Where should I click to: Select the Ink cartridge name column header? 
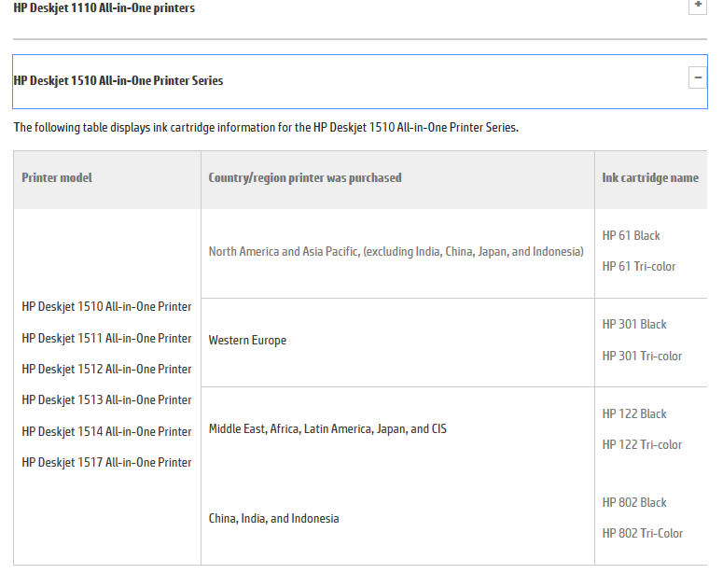pos(650,178)
